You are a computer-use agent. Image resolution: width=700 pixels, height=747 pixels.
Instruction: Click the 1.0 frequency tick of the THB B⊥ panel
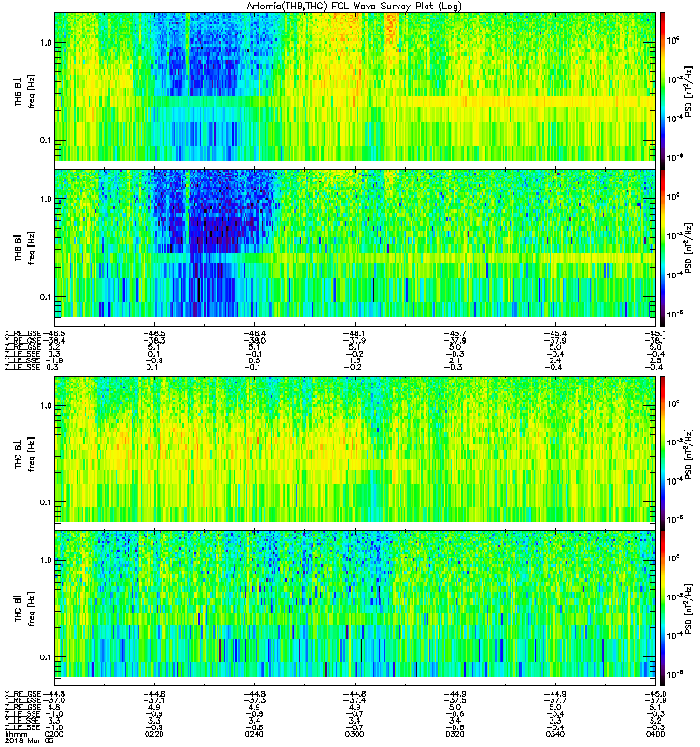click(x=46, y=43)
